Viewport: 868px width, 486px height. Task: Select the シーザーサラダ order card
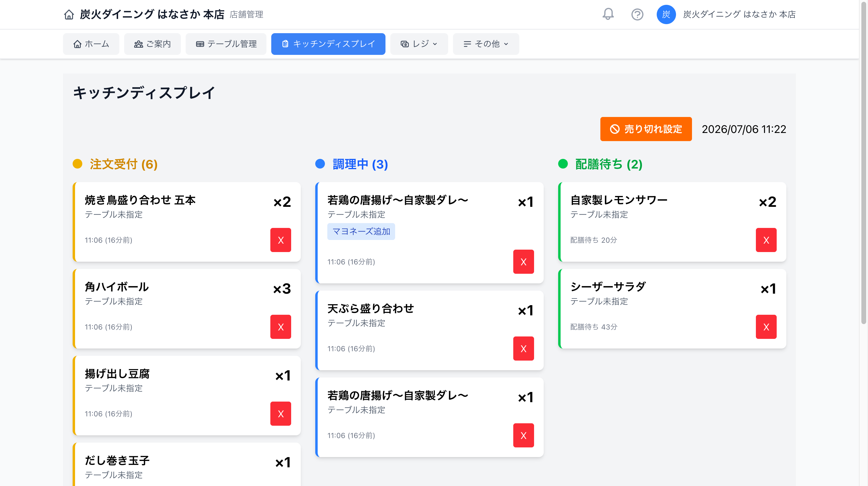click(672, 308)
